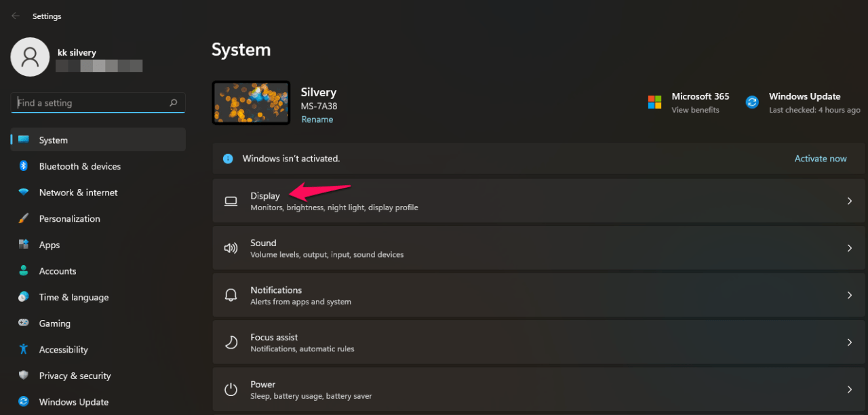Switch to Apps settings
Screen dimensions: 868x415
pyautogui.click(x=98, y=245)
